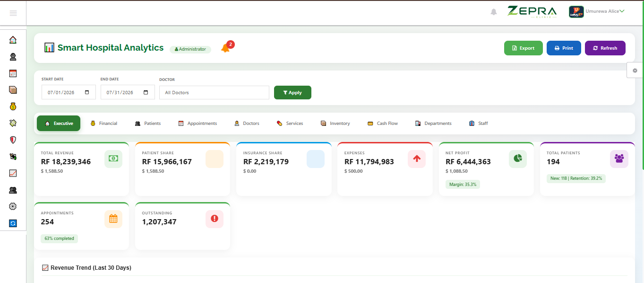This screenshot has height=283, width=644.
Task: Click the Net Profit pie chart icon
Action: click(x=518, y=159)
